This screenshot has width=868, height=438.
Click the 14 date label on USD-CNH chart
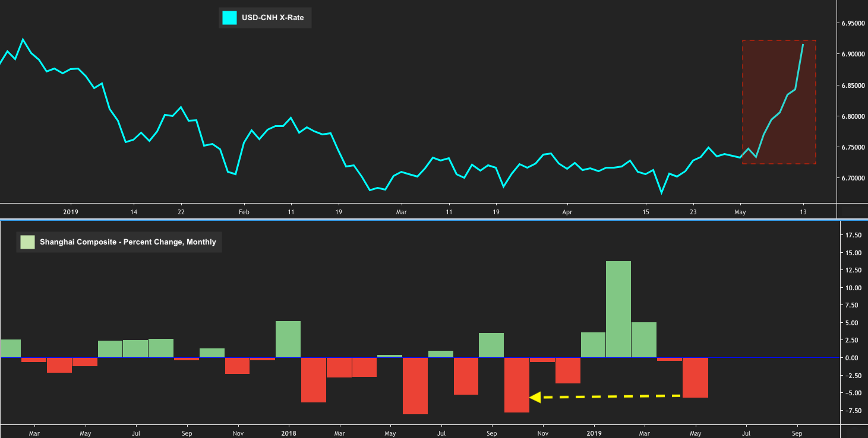[134, 212]
